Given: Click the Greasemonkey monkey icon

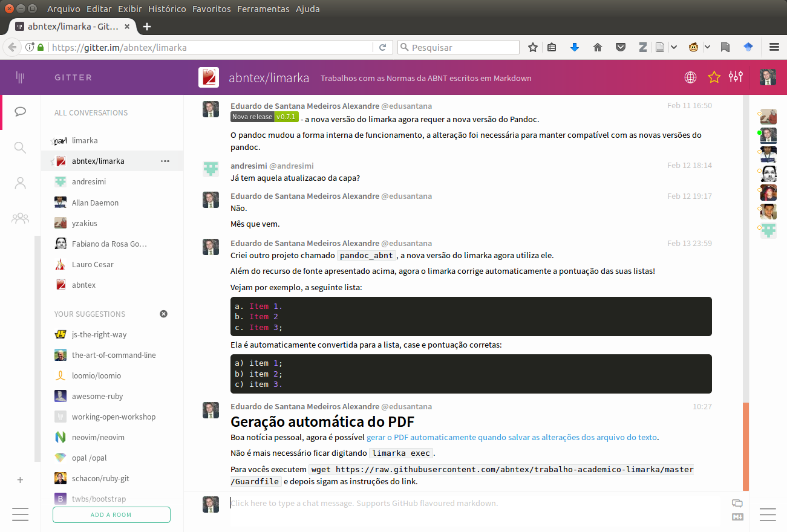Looking at the screenshot, I should [x=693, y=47].
